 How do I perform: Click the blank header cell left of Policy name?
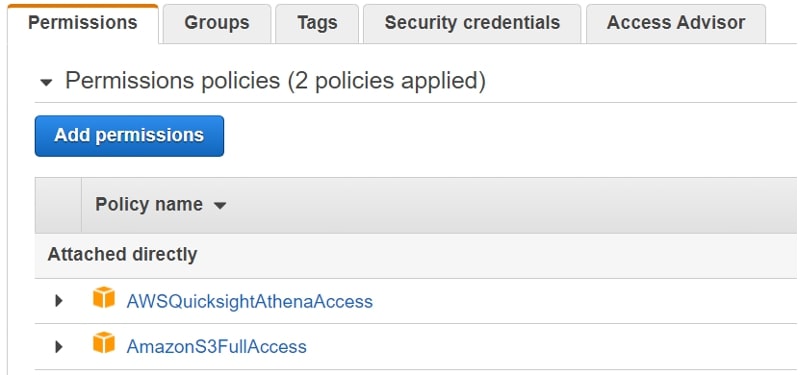tap(58, 205)
